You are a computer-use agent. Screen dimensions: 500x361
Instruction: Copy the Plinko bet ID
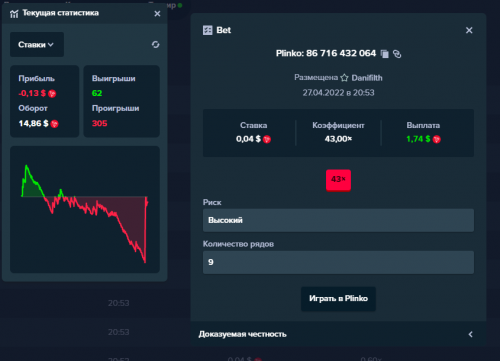point(385,54)
